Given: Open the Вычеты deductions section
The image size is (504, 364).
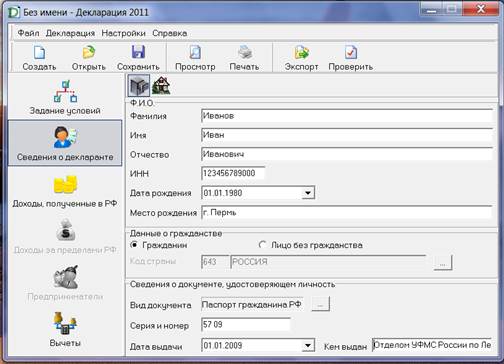Looking at the screenshot, I should [65, 329].
